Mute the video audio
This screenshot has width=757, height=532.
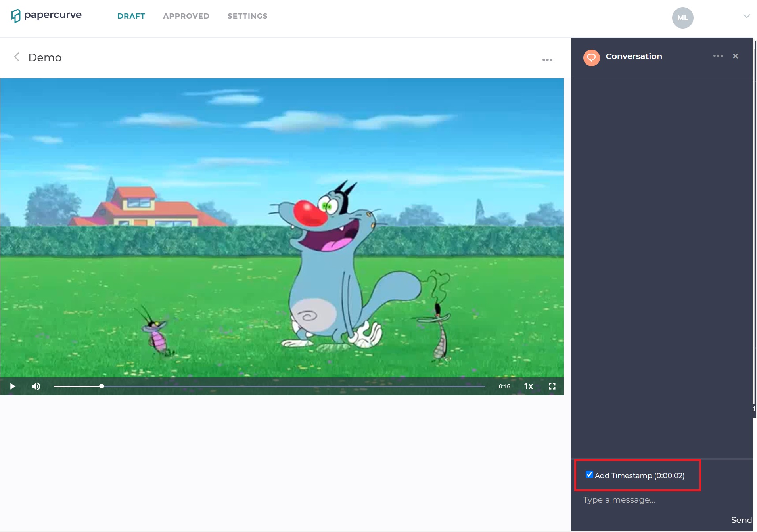point(36,386)
